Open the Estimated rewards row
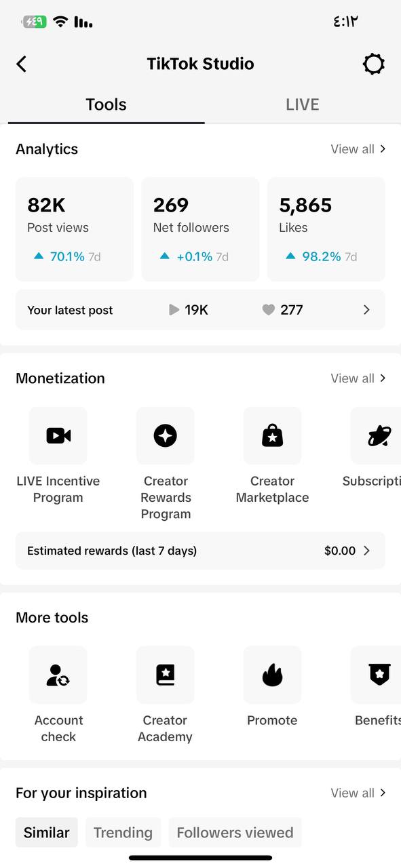Image resolution: width=401 pixels, height=868 pixels. (x=200, y=551)
